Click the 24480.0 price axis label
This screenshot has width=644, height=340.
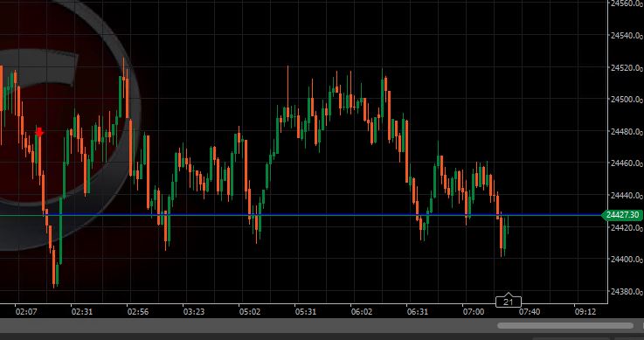coord(627,131)
